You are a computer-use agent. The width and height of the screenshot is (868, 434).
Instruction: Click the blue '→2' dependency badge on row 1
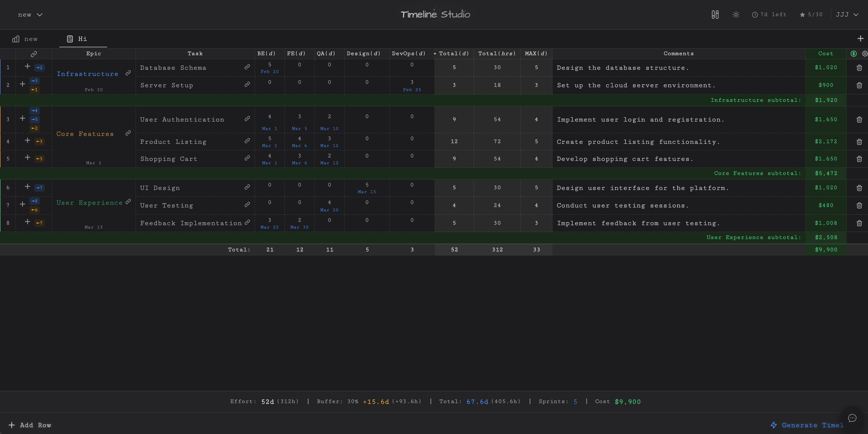pos(39,67)
